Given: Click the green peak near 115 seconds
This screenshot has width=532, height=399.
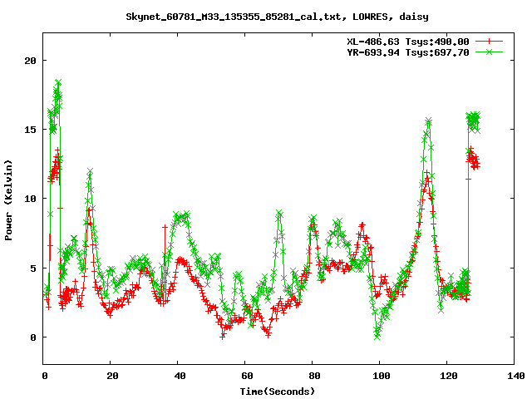Looking at the screenshot, I should [429, 121].
